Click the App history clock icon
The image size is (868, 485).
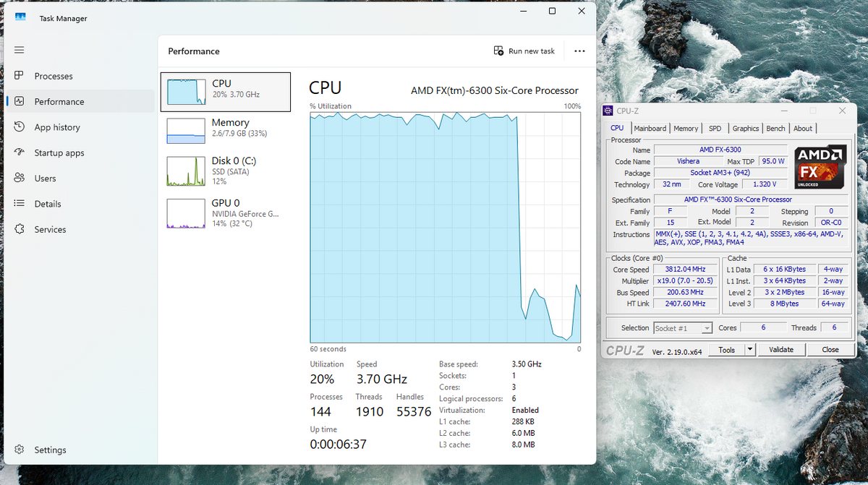(x=20, y=127)
